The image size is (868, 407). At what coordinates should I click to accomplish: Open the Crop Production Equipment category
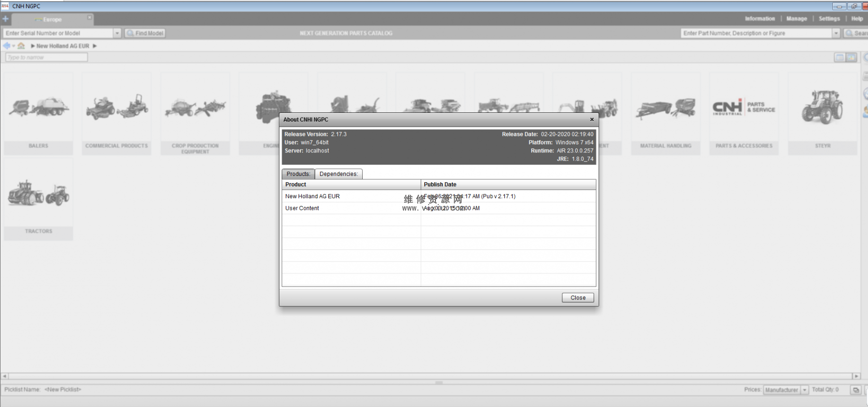click(x=195, y=114)
